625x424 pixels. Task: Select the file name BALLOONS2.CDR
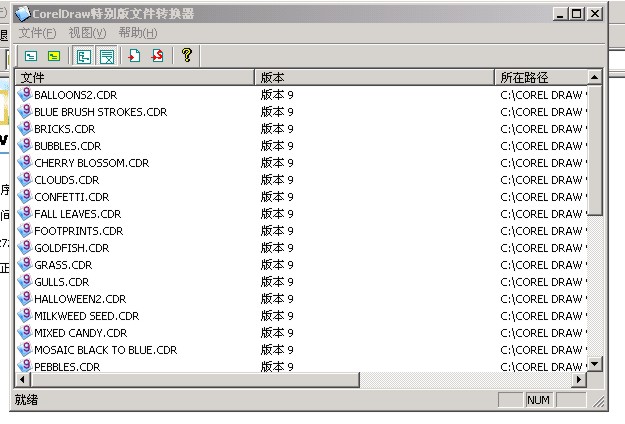pyautogui.click(x=76, y=95)
